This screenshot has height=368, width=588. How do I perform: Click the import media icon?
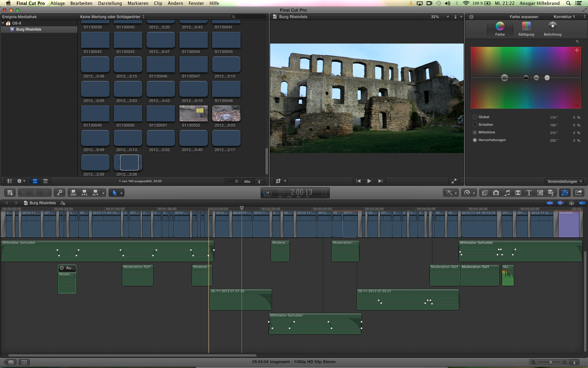click(10, 193)
